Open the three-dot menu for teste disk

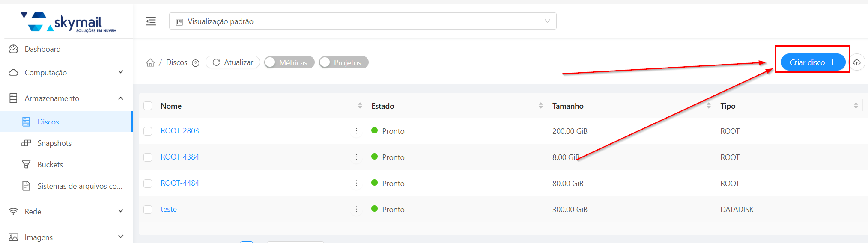pos(356,209)
